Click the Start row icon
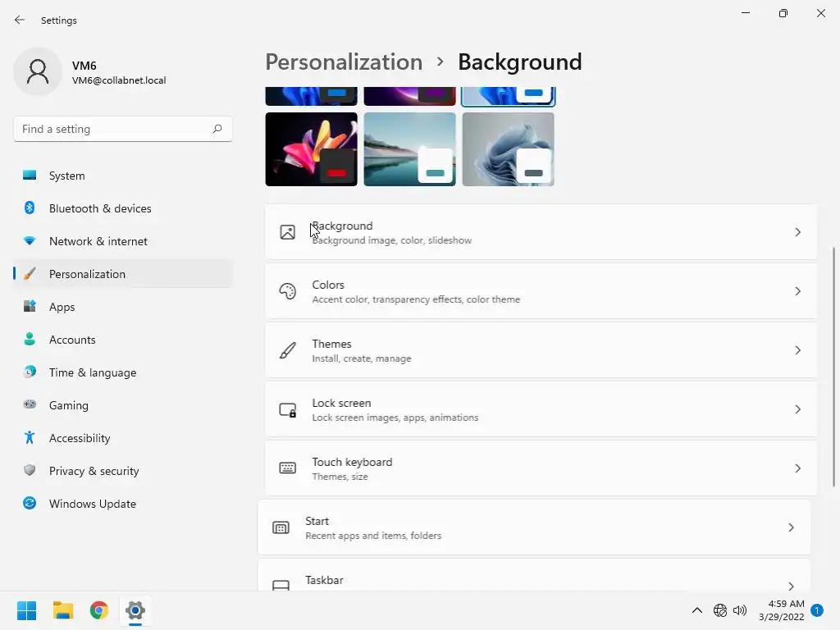The width and height of the screenshot is (840, 630). point(281,527)
